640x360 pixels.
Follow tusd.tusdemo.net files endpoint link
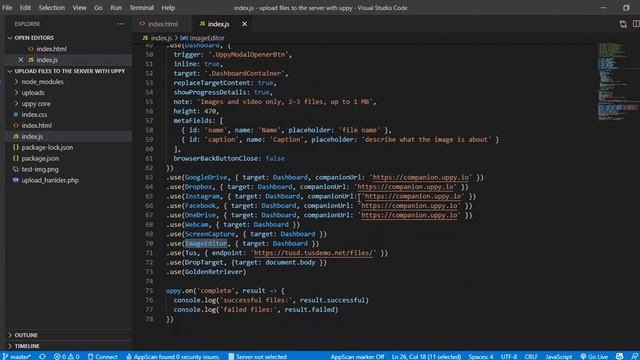click(x=313, y=253)
